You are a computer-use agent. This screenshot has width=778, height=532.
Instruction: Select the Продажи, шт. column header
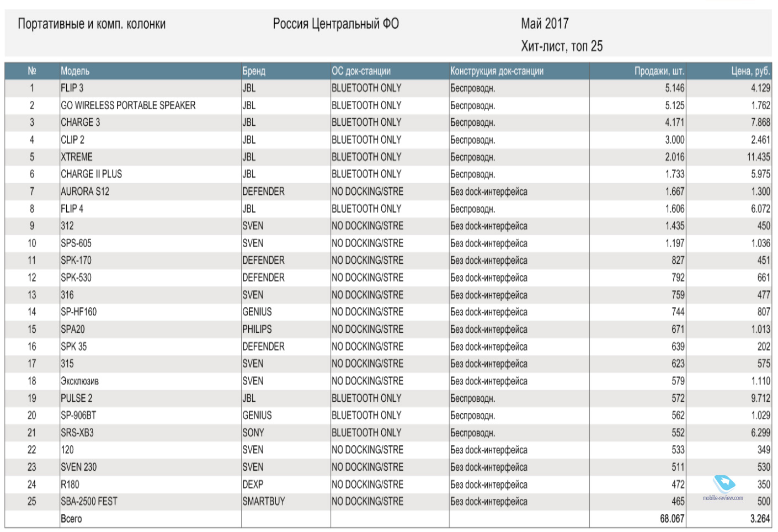coord(659,71)
